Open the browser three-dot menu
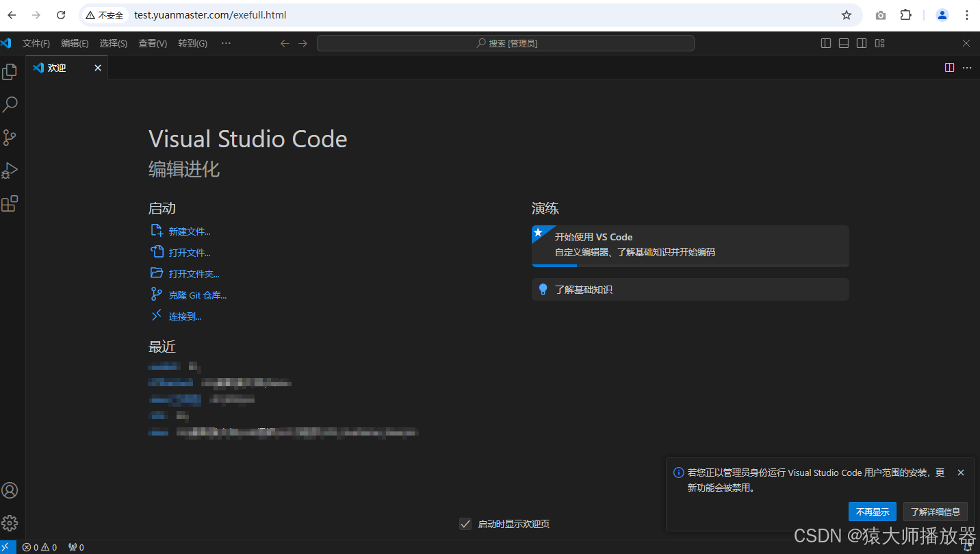The height and width of the screenshot is (554, 980). (x=967, y=15)
